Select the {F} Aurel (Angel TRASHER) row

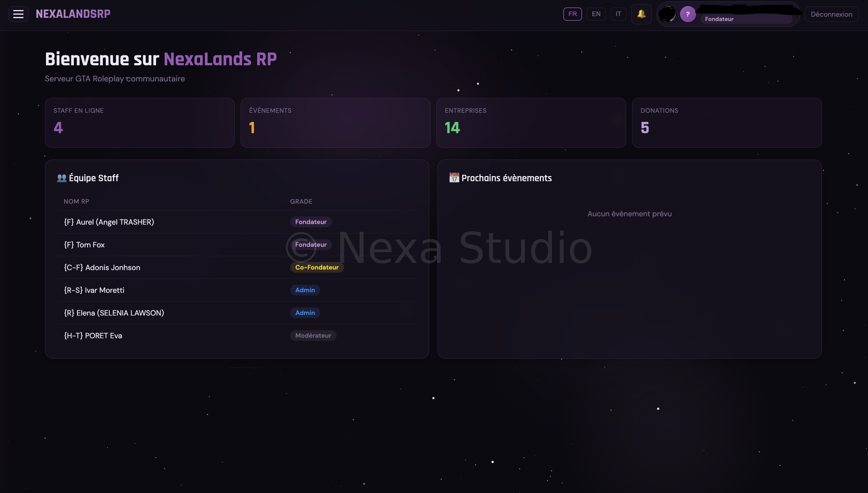[237, 222]
